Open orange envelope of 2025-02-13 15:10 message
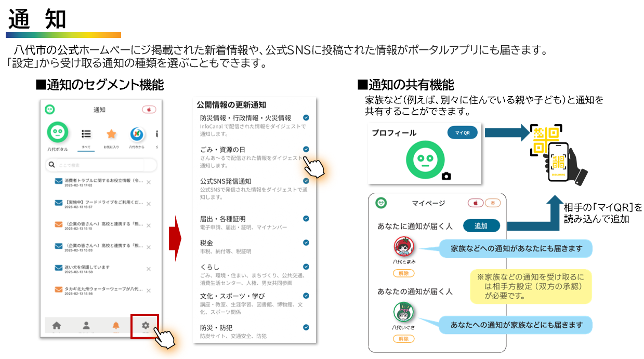The image size is (644, 359). pos(59,225)
